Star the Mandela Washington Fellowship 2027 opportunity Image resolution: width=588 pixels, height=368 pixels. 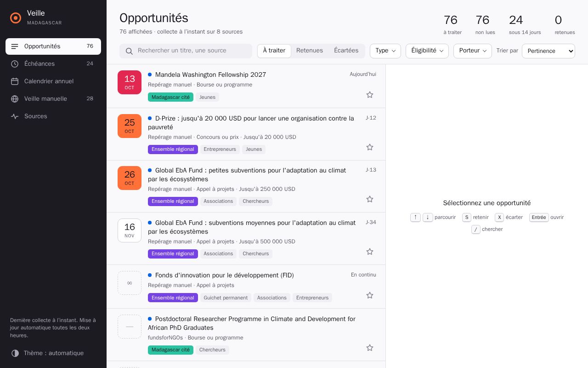coord(370,95)
